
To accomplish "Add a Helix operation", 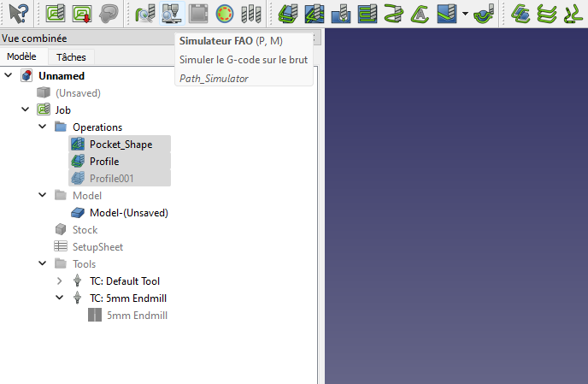I will pos(394,13).
